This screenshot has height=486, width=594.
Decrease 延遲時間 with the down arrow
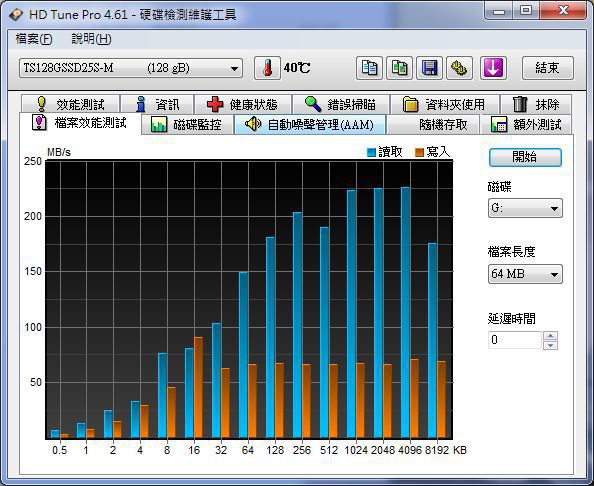[550, 345]
